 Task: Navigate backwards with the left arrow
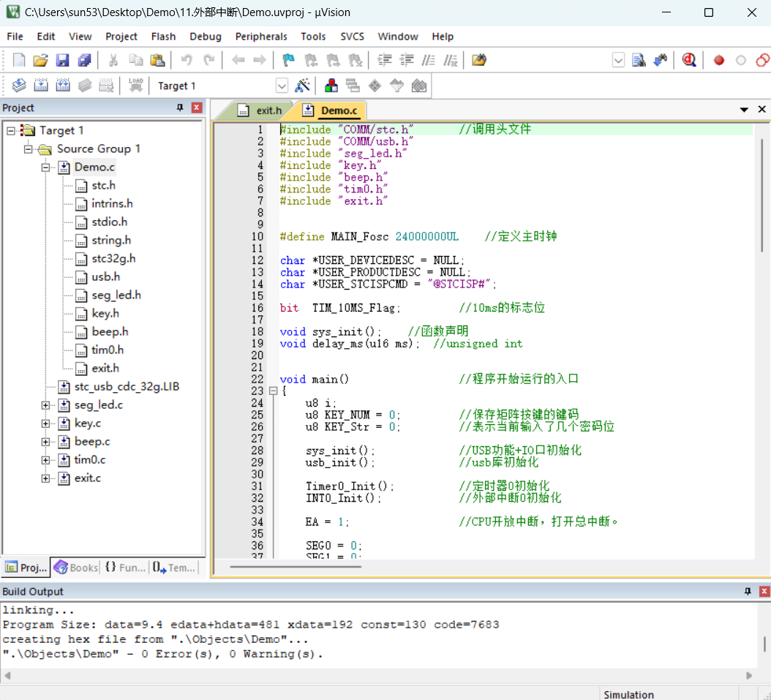238,60
